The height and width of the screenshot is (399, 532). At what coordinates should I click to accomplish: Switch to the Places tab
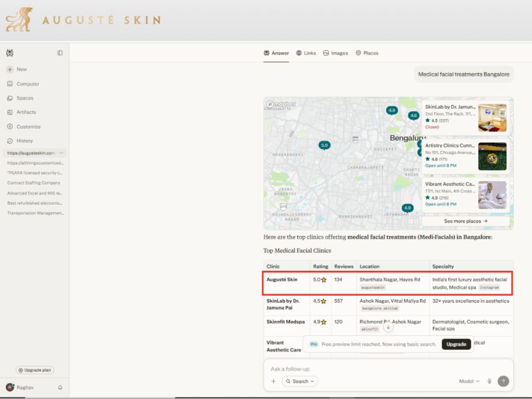(x=367, y=53)
